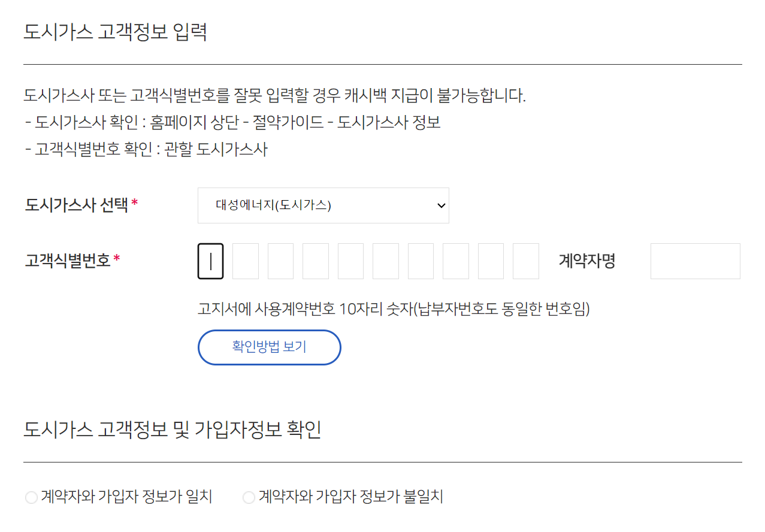Click the last 고객식별번호 digit box

point(525,261)
